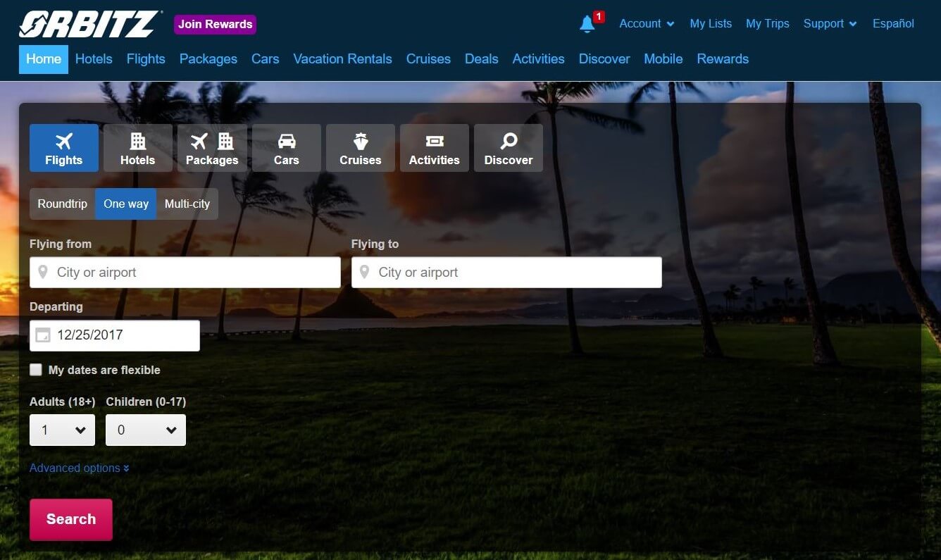Open notifications via the bell icon
Image resolution: width=941 pixels, height=560 pixels.
[587, 23]
